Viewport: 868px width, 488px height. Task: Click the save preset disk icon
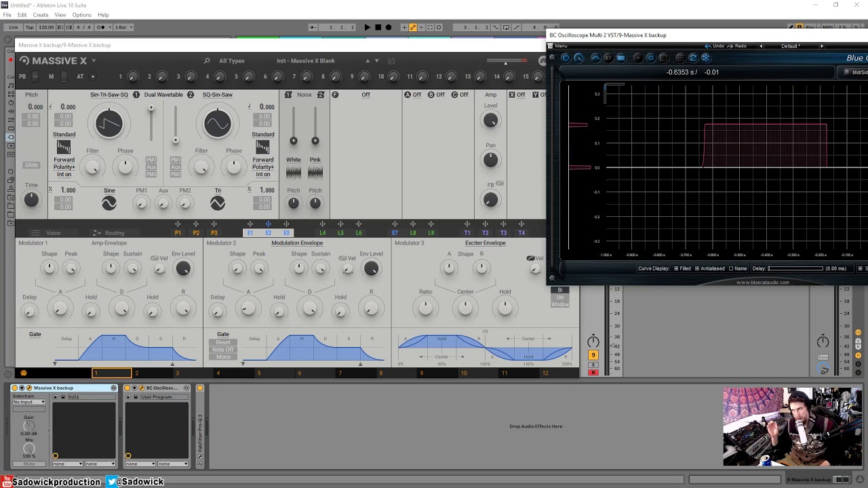(x=391, y=61)
